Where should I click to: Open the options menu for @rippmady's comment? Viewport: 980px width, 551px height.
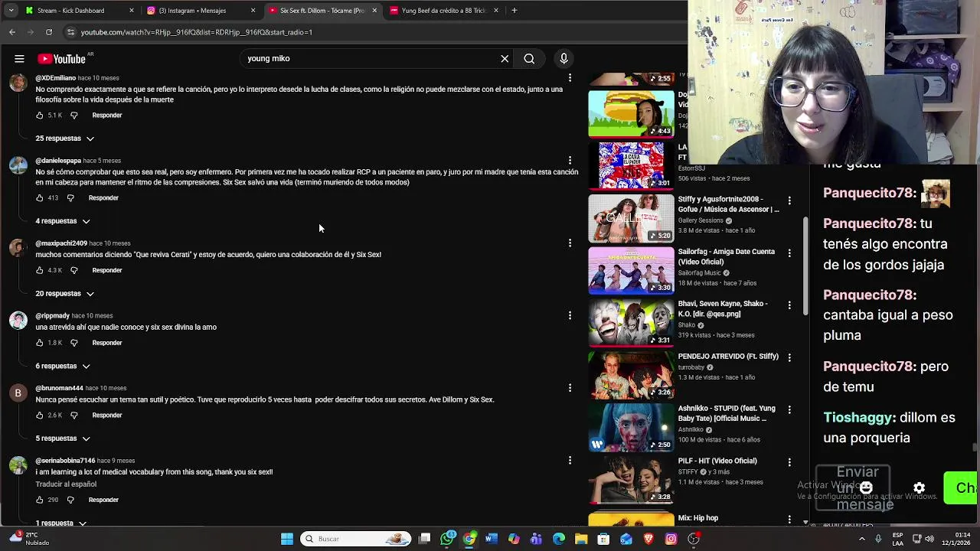570,315
